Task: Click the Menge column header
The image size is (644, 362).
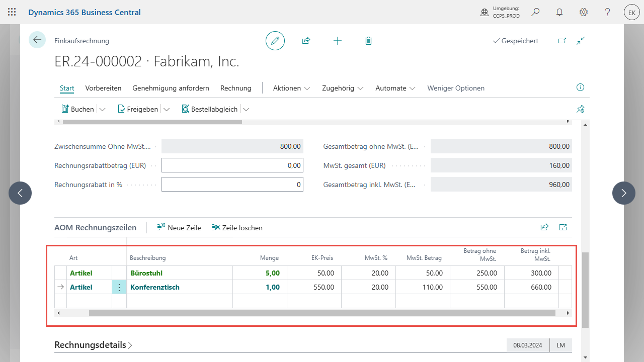Action: tap(269, 258)
